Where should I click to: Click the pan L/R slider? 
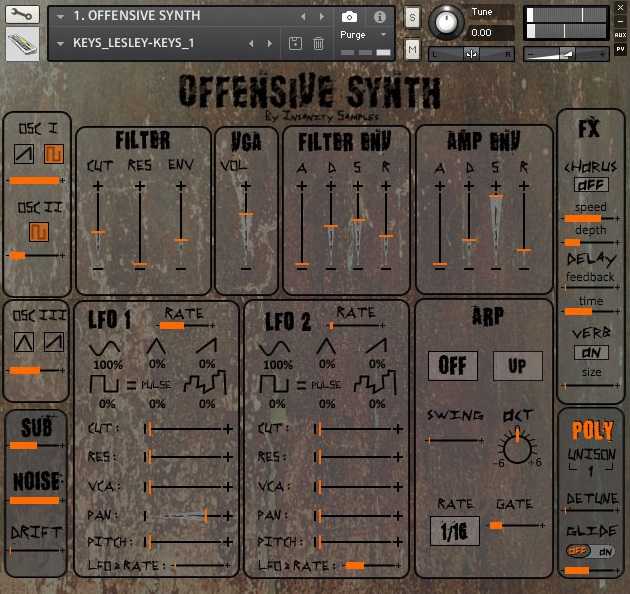tap(471, 54)
